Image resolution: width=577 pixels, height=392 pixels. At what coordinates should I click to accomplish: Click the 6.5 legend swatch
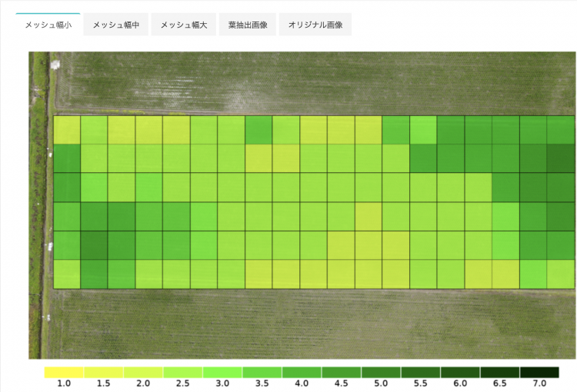pyautogui.click(x=500, y=372)
